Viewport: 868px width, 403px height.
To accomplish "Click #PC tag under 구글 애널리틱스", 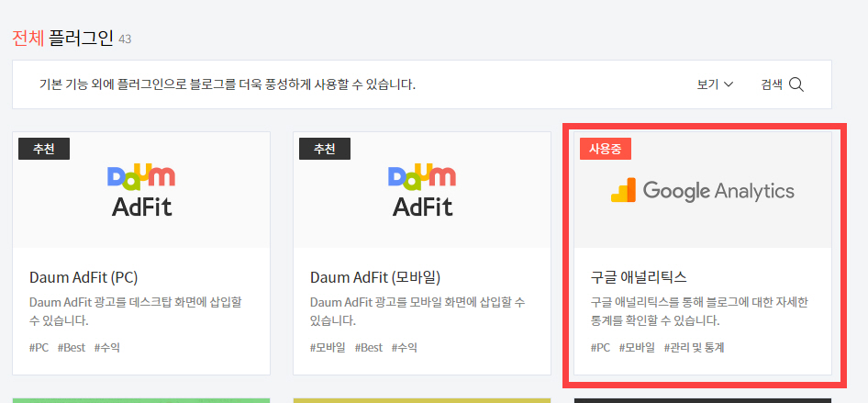I will click(x=601, y=348).
